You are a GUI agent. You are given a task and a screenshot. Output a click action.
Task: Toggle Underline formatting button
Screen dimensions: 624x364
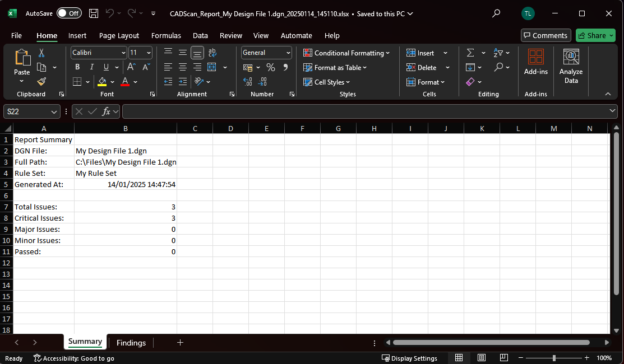point(106,67)
